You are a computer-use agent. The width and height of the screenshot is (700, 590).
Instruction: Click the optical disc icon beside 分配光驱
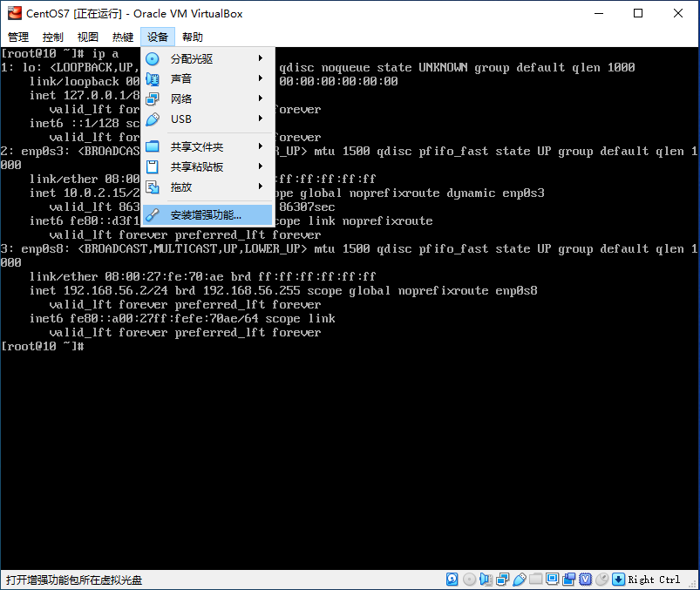click(x=153, y=58)
